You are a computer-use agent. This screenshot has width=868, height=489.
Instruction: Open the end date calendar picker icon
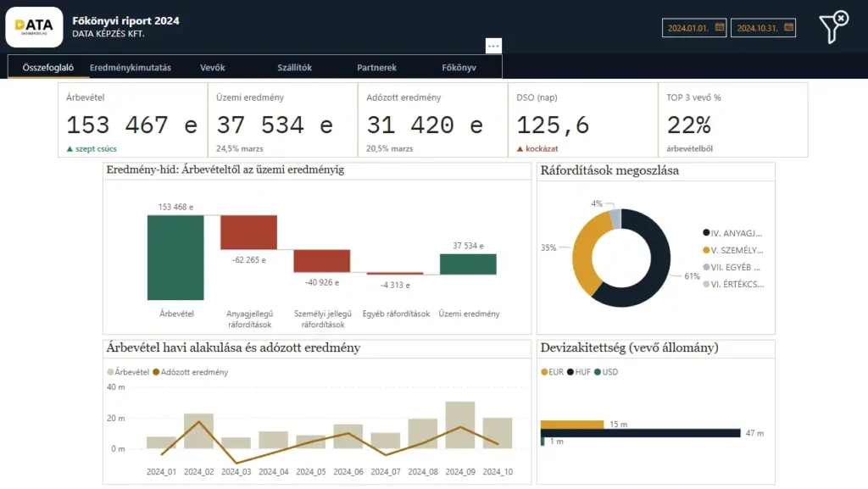click(789, 27)
